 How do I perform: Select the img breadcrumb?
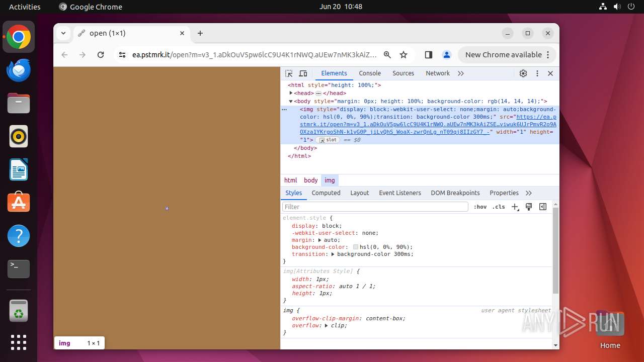[330, 180]
